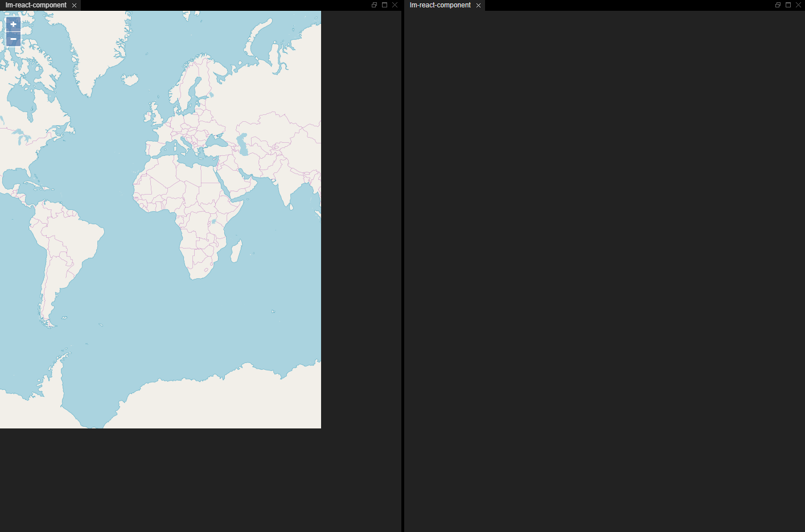
Task: Restore the right panel window
Action: [778, 5]
